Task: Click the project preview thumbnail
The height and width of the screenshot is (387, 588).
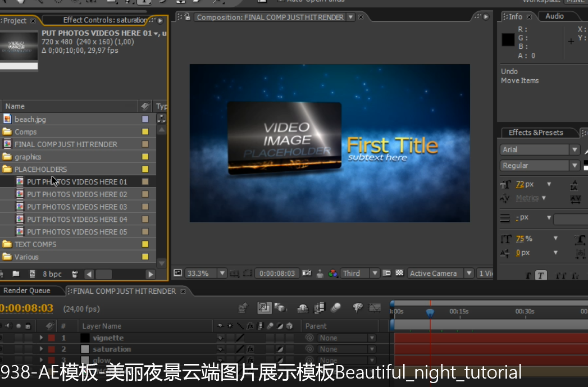Action: (x=19, y=45)
